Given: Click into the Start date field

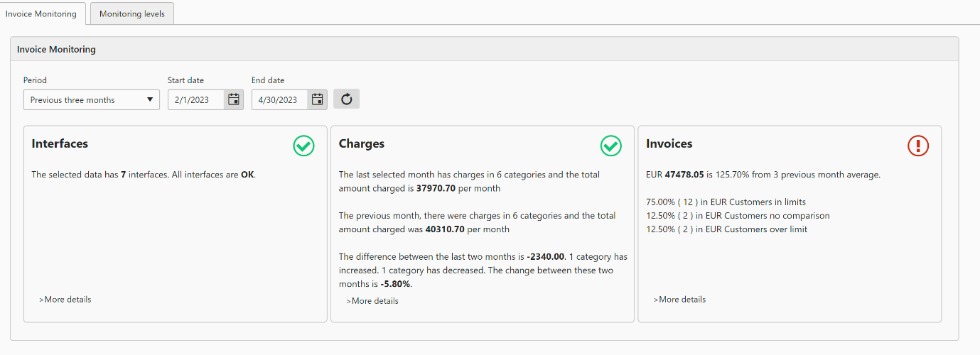Looking at the screenshot, I should click(x=195, y=100).
